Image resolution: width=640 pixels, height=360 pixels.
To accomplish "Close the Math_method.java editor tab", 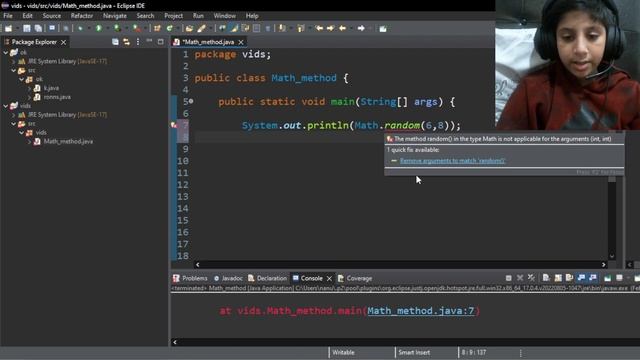I will click(x=241, y=42).
